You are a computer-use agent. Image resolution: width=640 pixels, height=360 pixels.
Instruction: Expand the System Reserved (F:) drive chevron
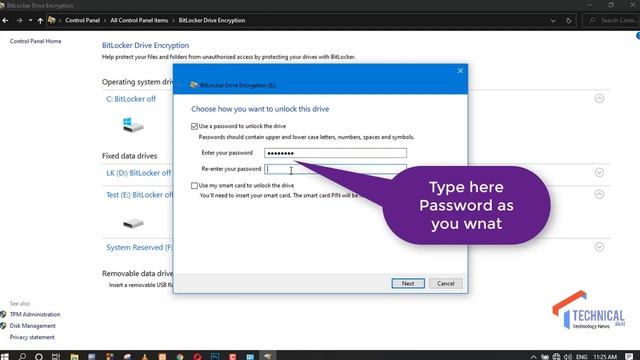(x=599, y=247)
